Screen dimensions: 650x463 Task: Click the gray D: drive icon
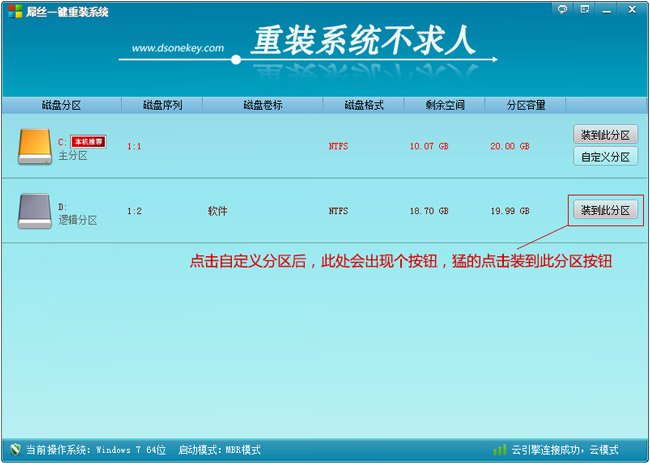[x=34, y=211]
